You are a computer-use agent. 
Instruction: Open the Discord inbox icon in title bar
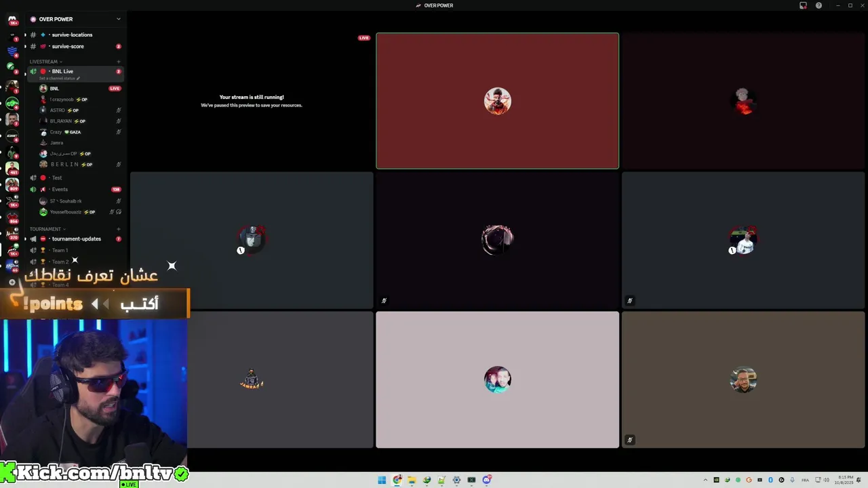(x=803, y=5)
